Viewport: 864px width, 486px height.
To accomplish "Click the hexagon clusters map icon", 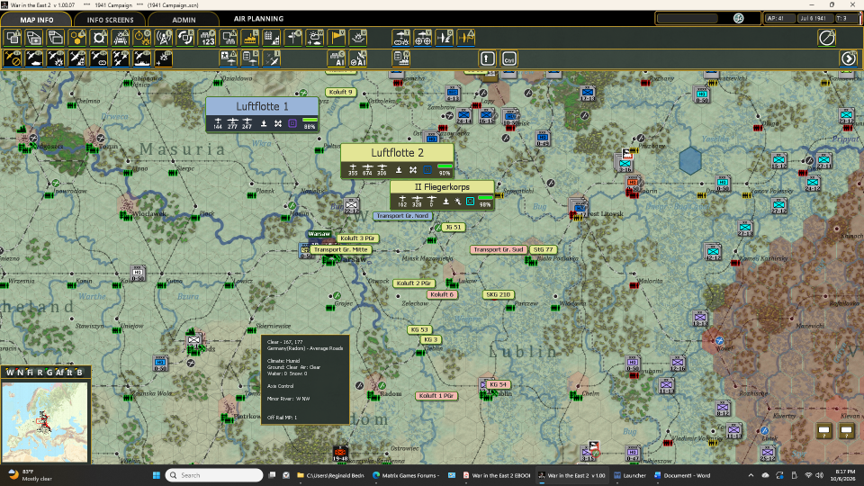I will coord(77,38).
